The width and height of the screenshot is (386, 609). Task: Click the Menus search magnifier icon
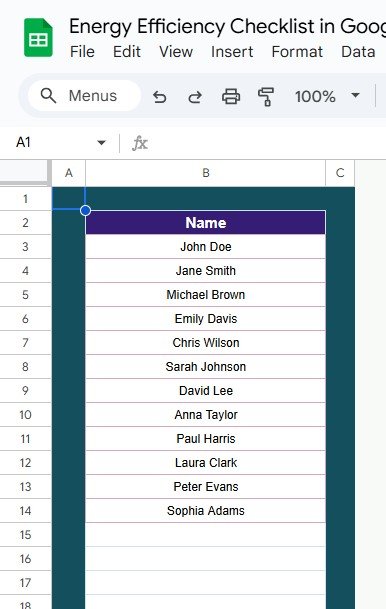click(49, 96)
